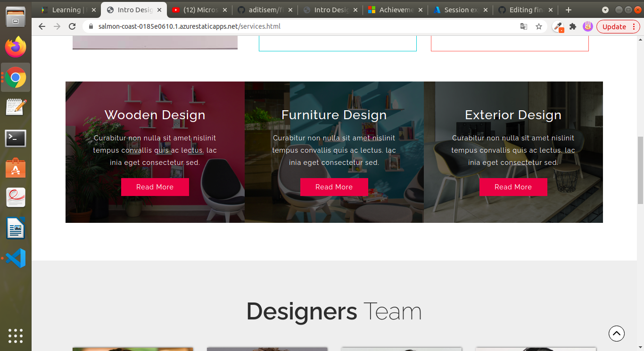Click the scroll-to-top arrow button
The height and width of the screenshot is (351, 644).
point(617,334)
